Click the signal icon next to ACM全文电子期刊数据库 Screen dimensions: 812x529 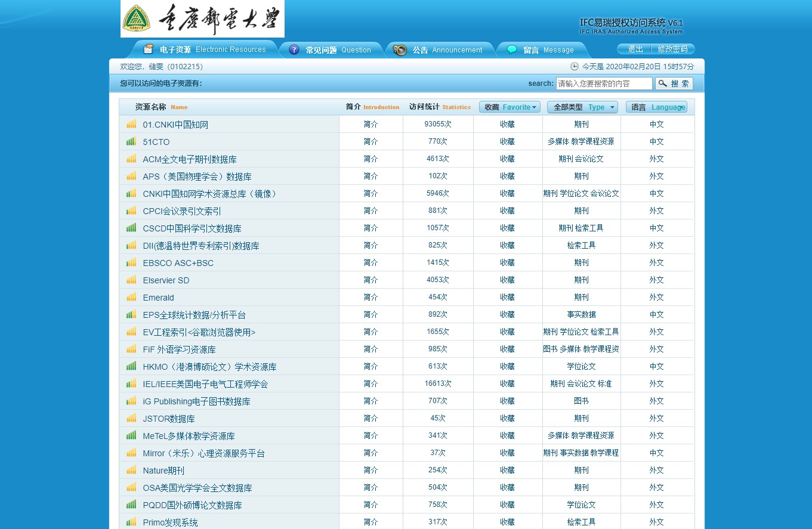pos(131,159)
